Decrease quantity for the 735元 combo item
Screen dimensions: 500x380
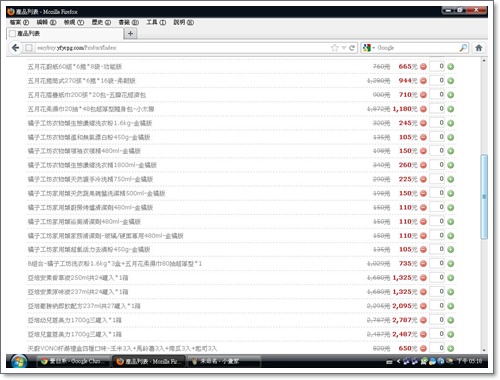pos(423,264)
